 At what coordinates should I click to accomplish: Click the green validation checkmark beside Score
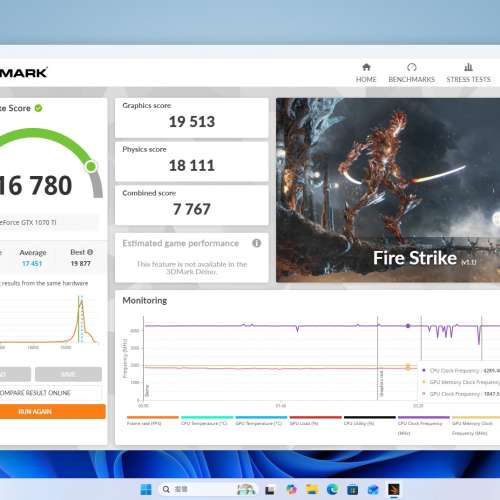tap(38, 108)
